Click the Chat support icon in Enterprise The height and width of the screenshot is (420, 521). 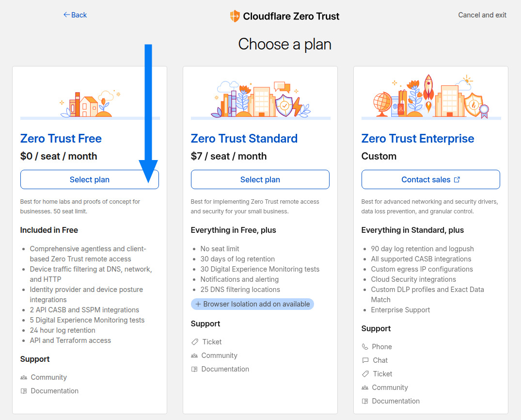pos(365,360)
